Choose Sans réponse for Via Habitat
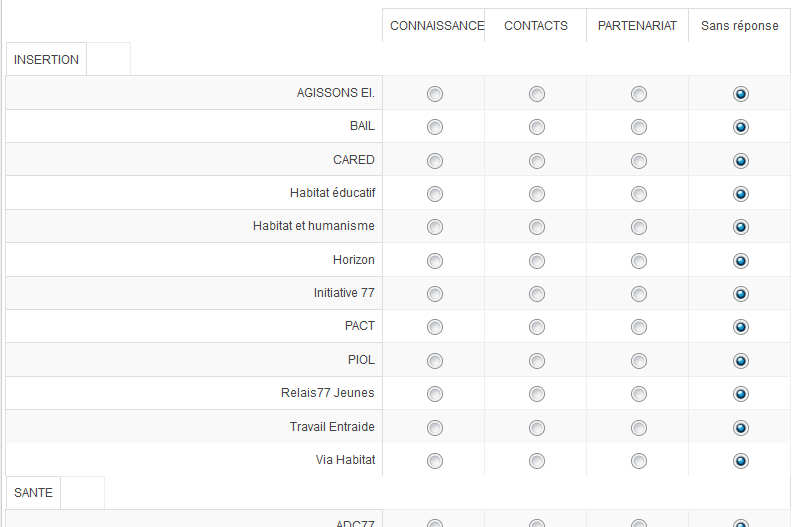Viewport: 799px width, 527px height. pyautogui.click(x=741, y=461)
